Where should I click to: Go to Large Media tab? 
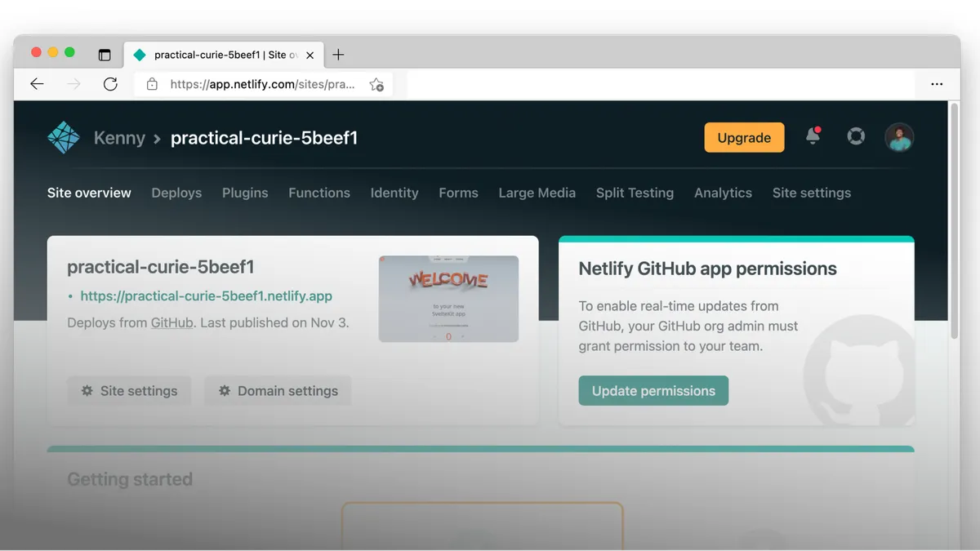click(x=537, y=193)
